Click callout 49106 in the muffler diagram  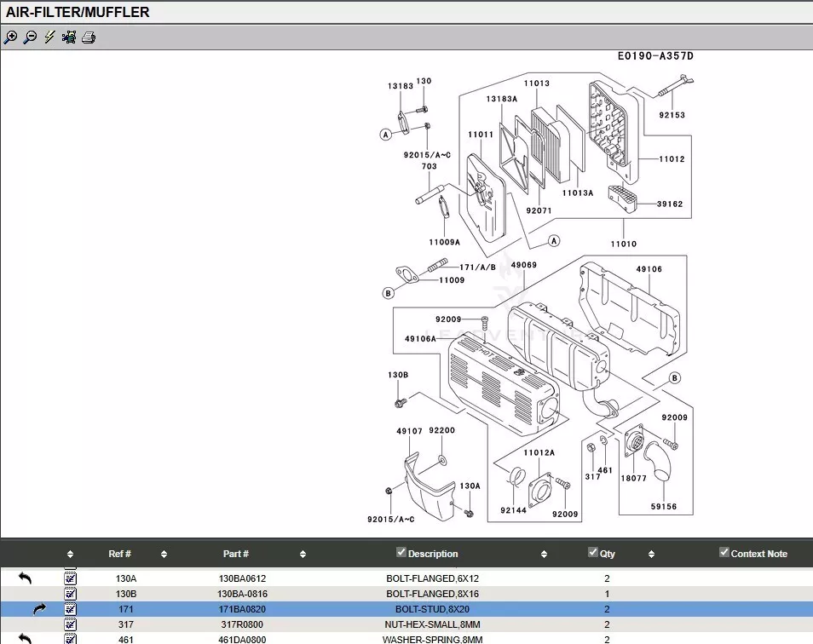649,269
